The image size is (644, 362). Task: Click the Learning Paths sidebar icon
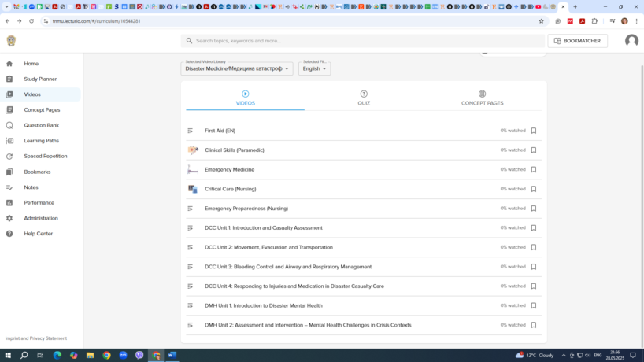9,141
